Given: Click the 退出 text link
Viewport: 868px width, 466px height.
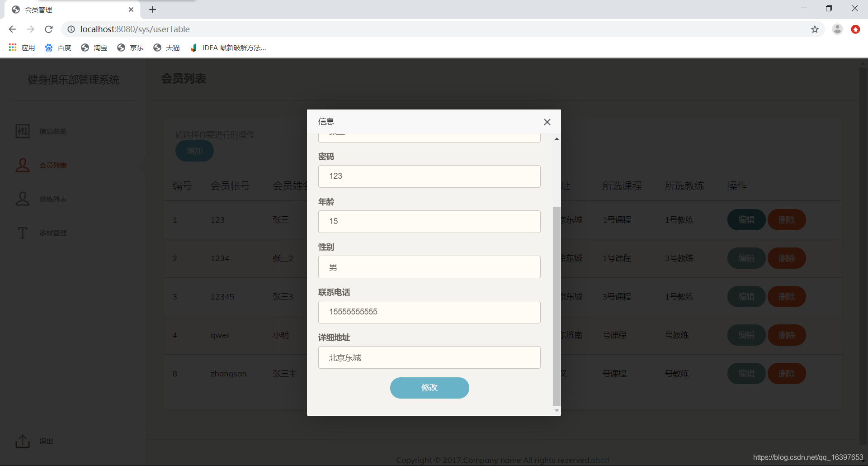Looking at the screenshot, I should 46,441.
